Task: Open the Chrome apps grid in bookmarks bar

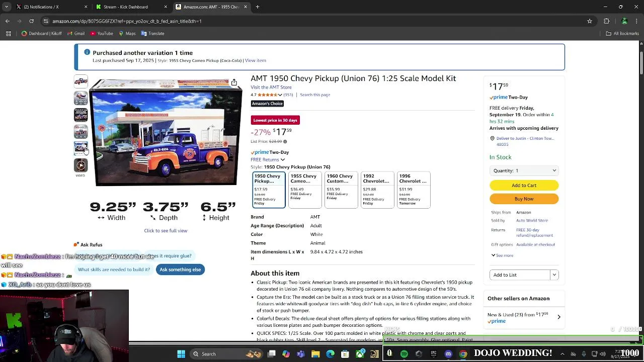Action: pos(9,34)
